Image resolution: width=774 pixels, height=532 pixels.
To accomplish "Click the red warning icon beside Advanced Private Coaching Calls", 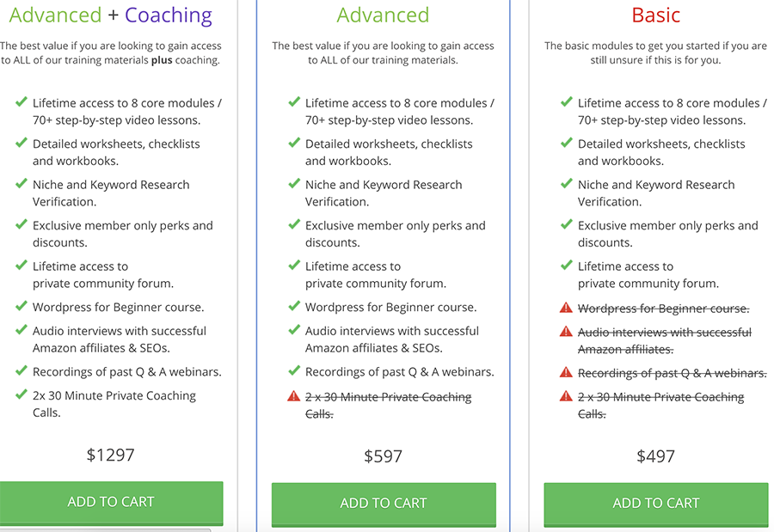I will tap(294, 396).
